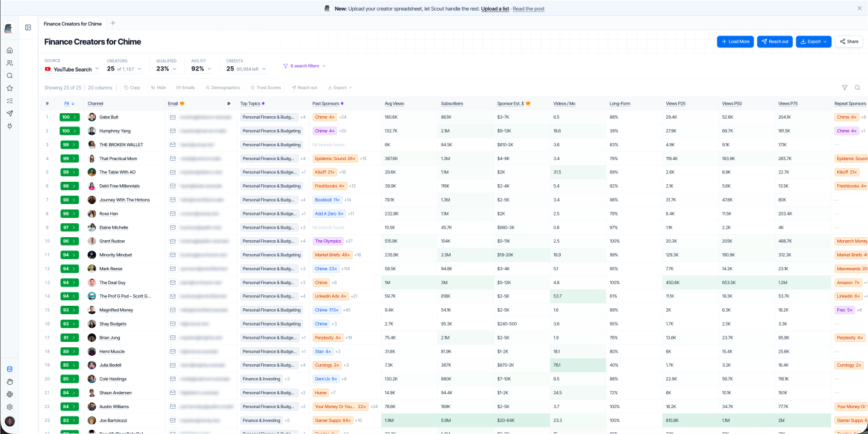Click the Copy toolbar button
This screenshot has width=868, height=434.
[132, 87]
